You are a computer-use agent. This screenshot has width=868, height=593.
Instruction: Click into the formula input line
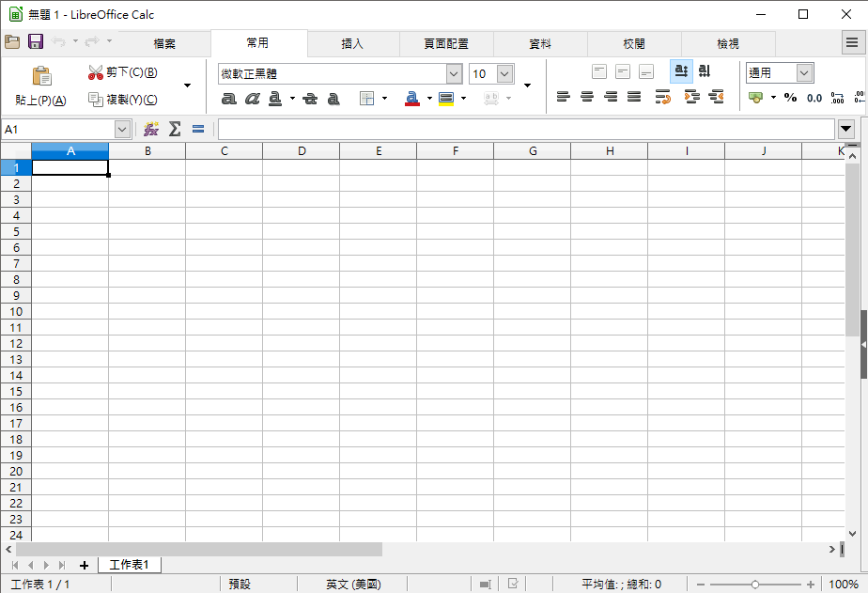(526, 129)
